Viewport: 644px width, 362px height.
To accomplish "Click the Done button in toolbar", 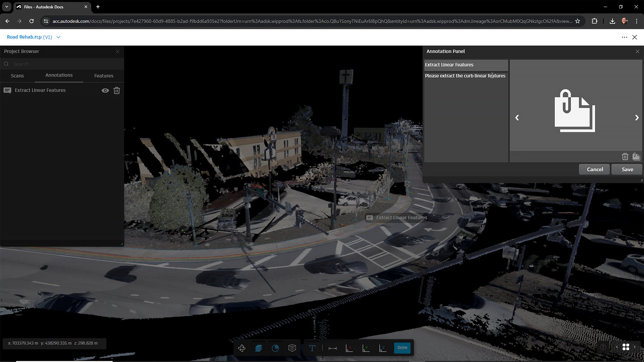I will point(402,348).
